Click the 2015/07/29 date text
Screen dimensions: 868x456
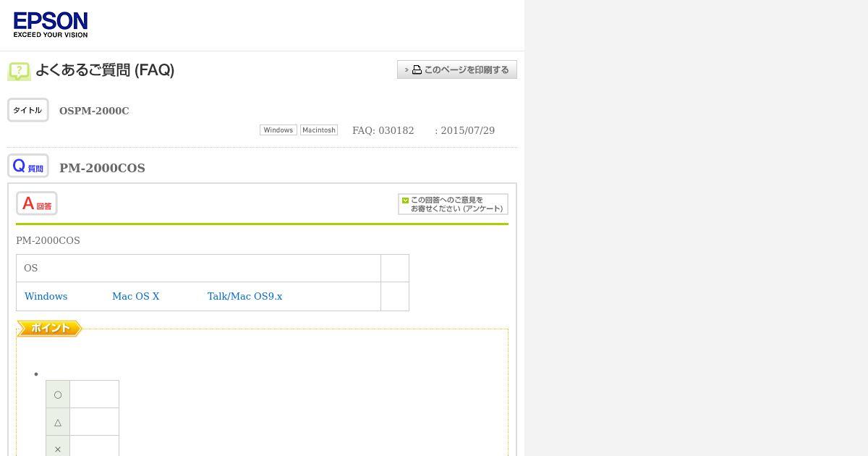pyautogui.click(x=468, y=130)
